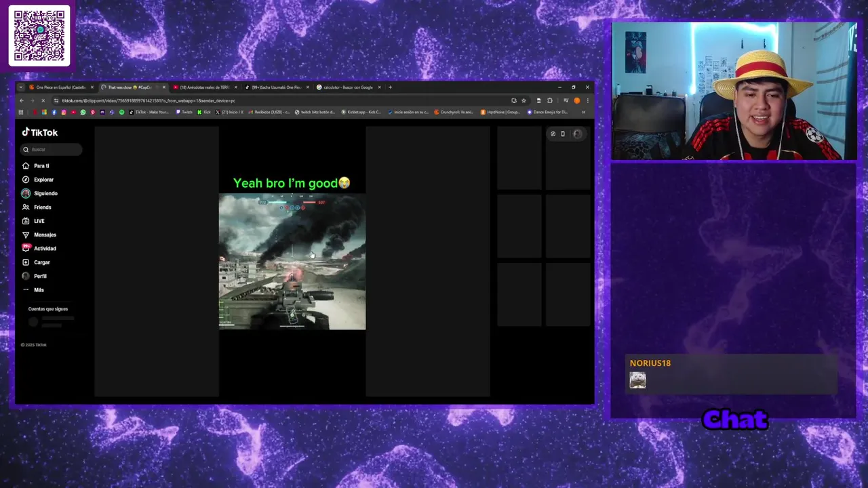Click the QR code in the stream overlay

39,36
